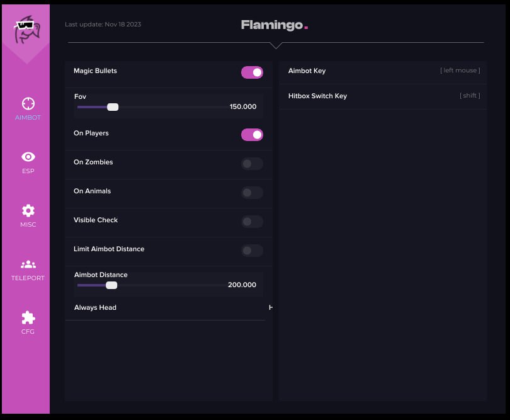
Task: Change the Aimbot Key binding left mouse
Action: [460, 71]
